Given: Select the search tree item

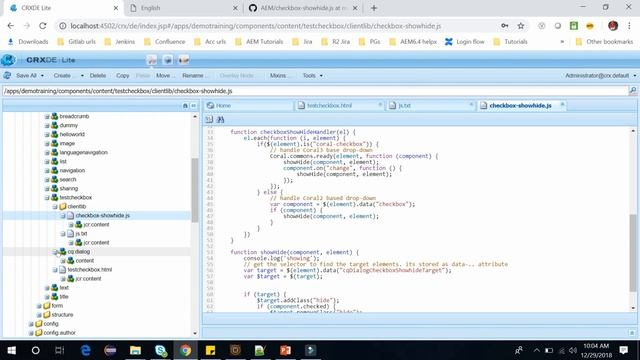Looking at the screenshot, I should point(67,179).
